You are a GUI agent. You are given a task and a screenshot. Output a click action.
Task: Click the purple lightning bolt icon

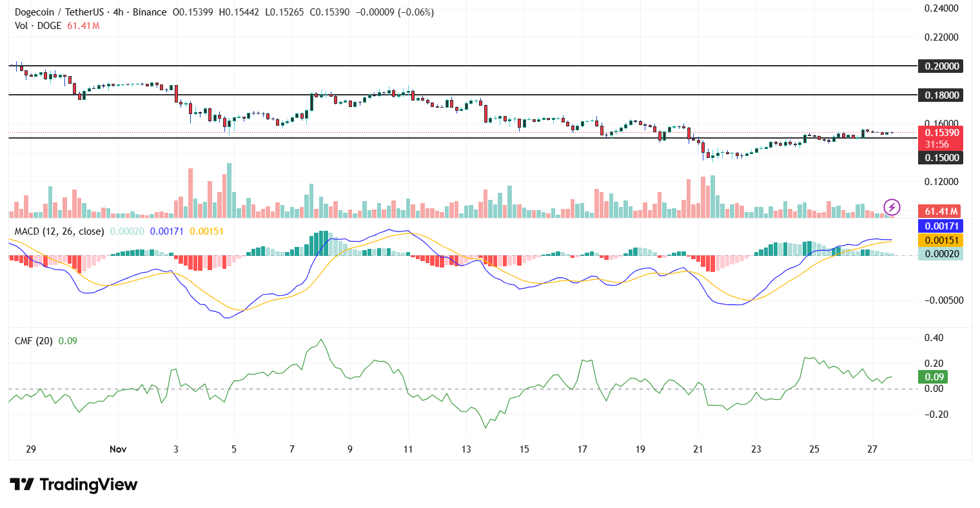(892, 207)
